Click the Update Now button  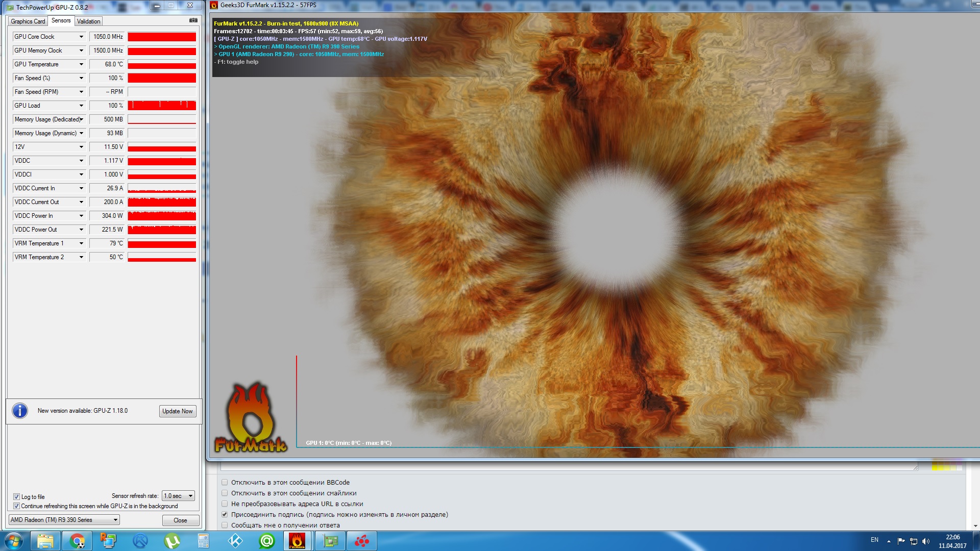tap(177, 411)
